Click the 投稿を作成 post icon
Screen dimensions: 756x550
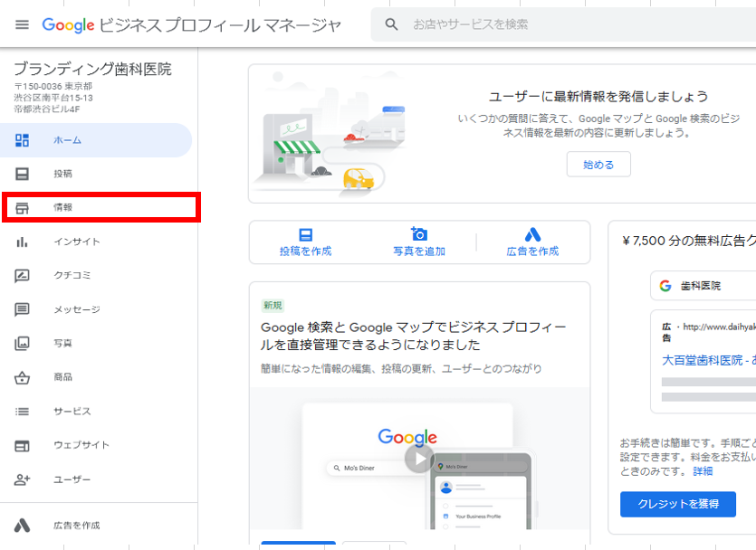coord(306,234)
